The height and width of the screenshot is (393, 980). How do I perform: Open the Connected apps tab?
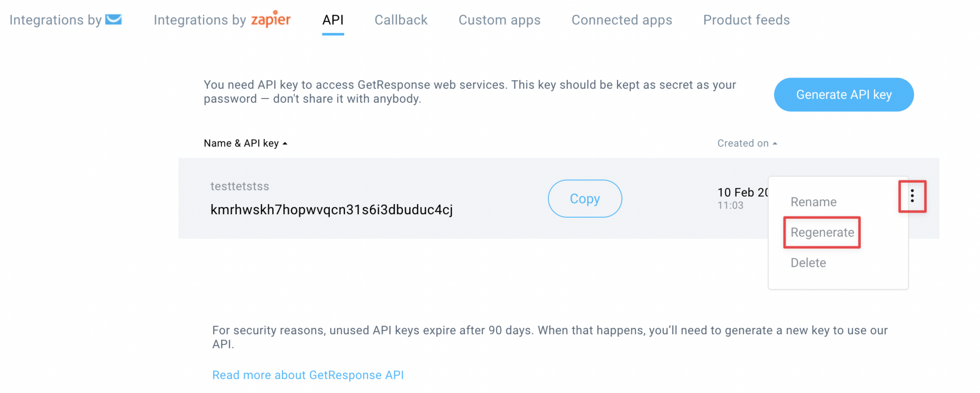pyautogui.click(x=622, y=20)
